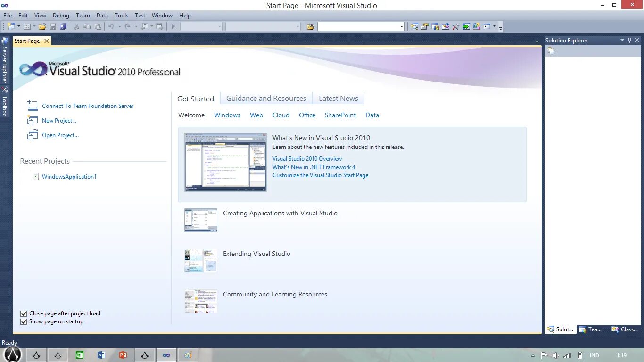This screenshot has width=644, height=362.
Task: Click the Start Debugging play icon
Action: [173, 26]
